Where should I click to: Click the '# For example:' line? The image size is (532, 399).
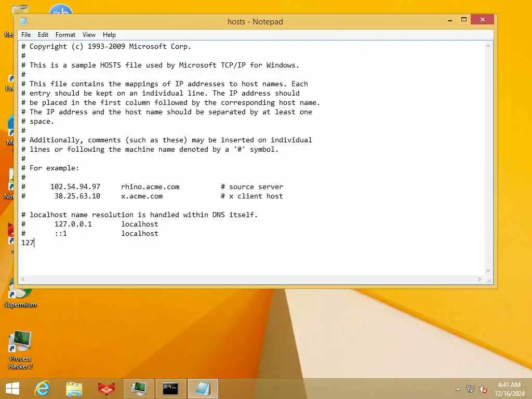click(50, 168)
